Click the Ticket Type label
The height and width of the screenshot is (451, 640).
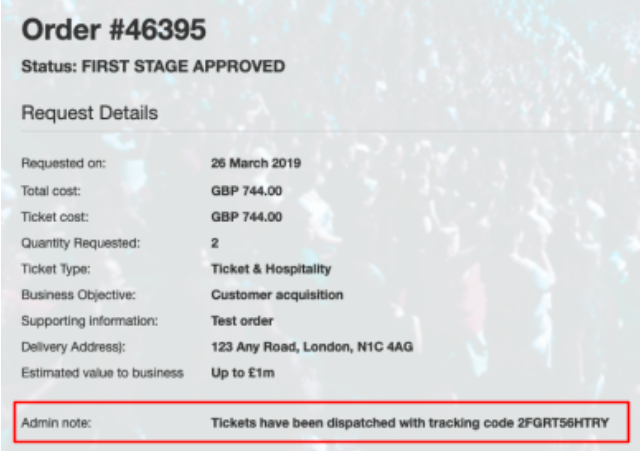(56, 269)
